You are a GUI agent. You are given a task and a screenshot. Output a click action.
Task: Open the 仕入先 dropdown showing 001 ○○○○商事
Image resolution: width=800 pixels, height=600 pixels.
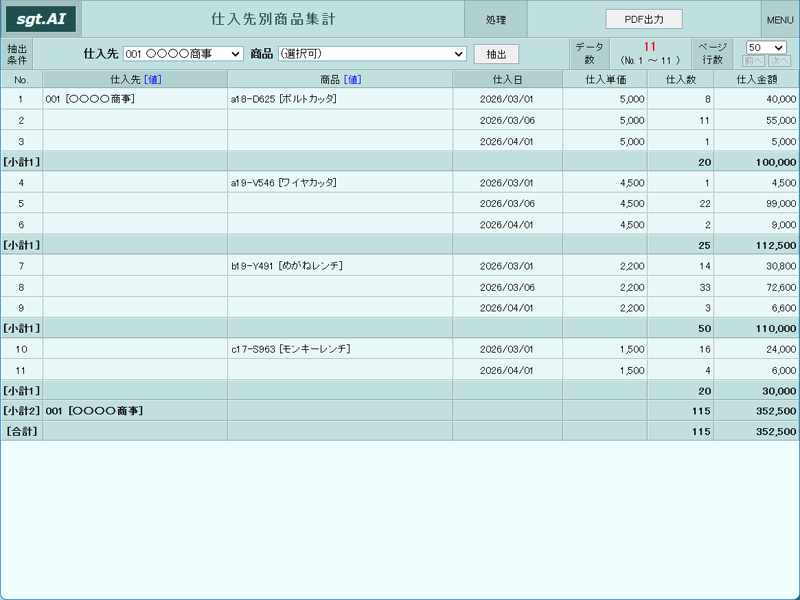click(x=183, y=54)
